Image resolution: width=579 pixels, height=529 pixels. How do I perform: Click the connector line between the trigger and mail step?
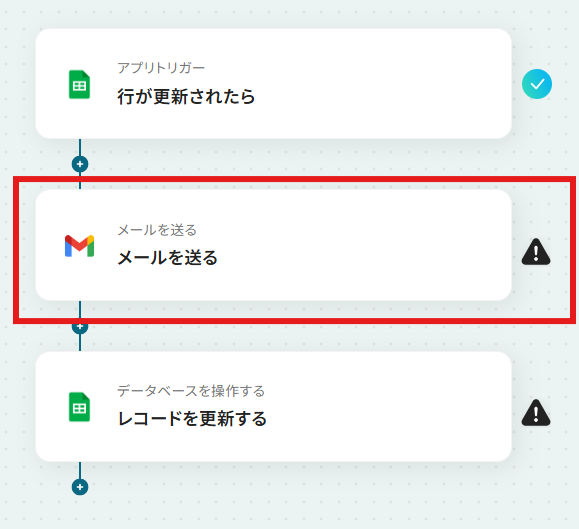coord(80,147)
